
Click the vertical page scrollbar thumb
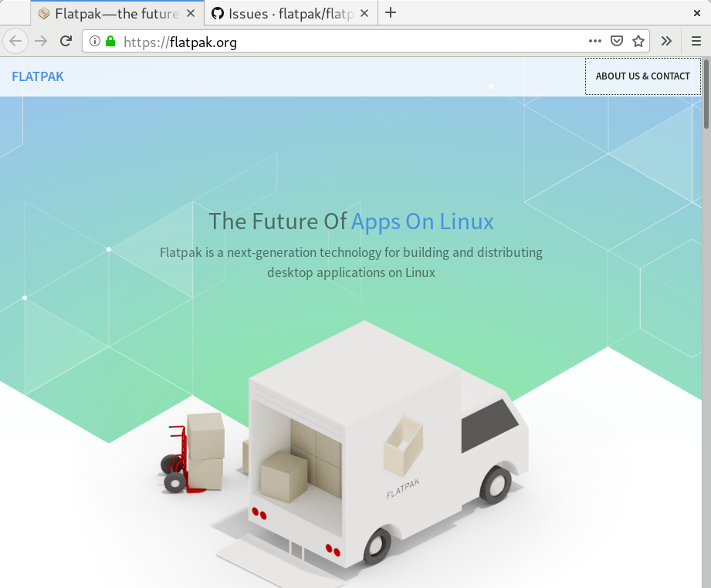pyautogui.click(x=706, y=94)
